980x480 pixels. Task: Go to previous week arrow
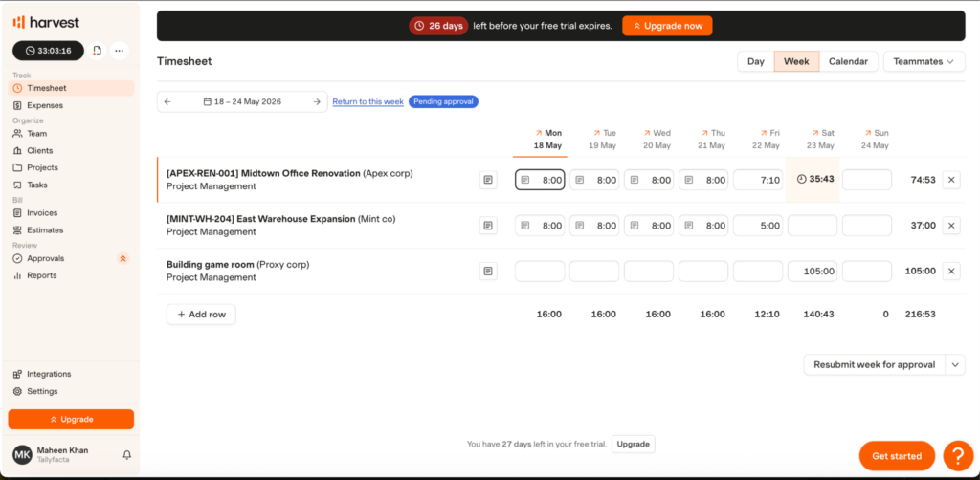[167, 101]
